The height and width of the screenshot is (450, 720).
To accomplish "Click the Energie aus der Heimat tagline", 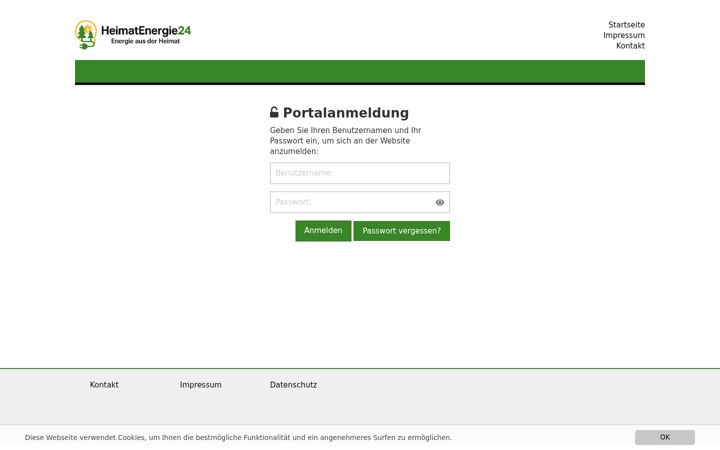I will (146, 41).
